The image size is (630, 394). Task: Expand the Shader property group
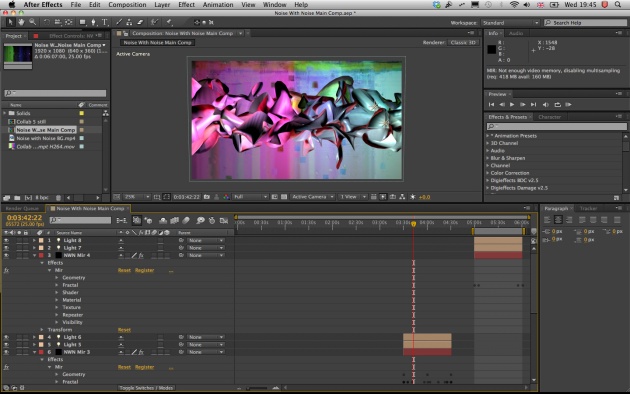click(x=57, y=292)
